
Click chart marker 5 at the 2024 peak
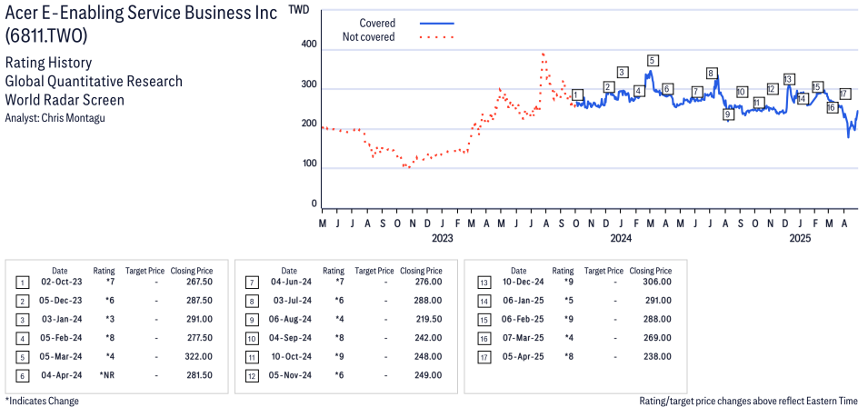tap(652, 60)
